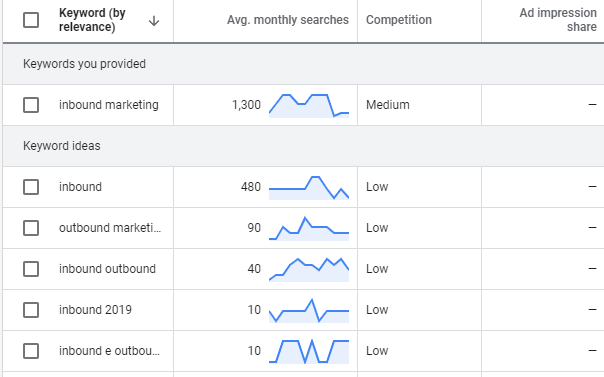This screenshot has width=604, height=377.
Task: Sort by Avg. monthly searches column
Action: tap(288, 20)
